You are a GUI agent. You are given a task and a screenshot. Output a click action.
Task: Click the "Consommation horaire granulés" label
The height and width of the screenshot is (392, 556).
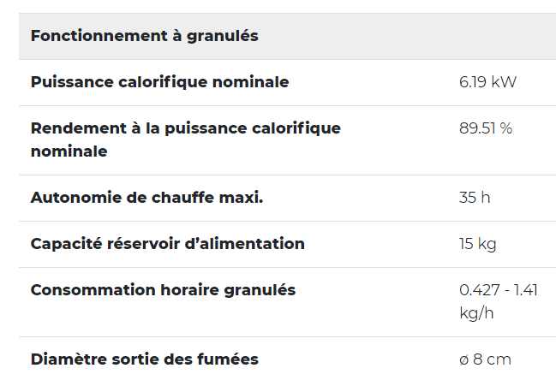click(163, 290)
